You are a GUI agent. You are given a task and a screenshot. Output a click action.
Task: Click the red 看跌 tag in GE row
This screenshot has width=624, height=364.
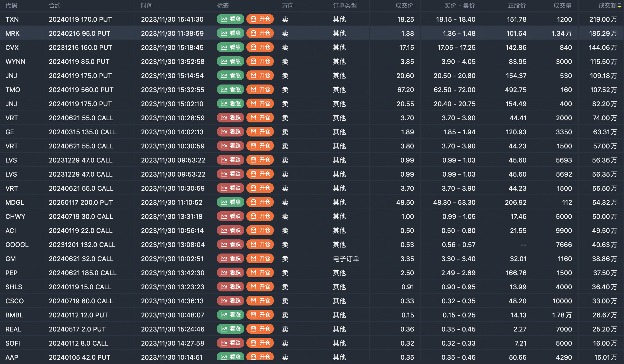pos(230,132)
